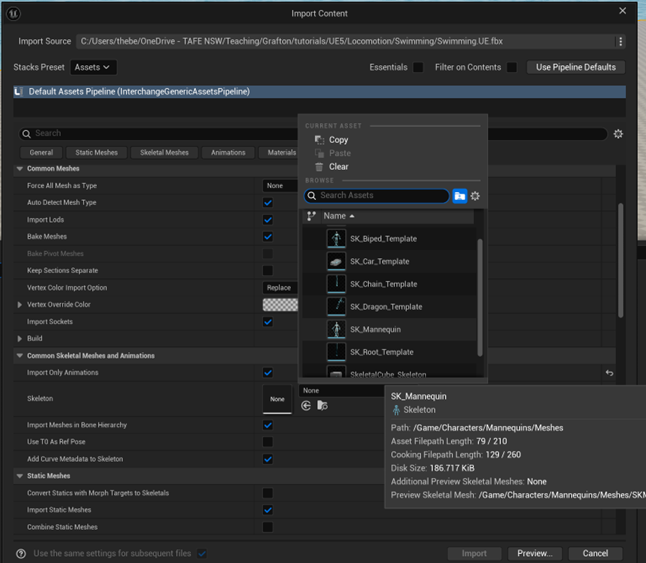Enable the Essentials checkbox
This screenshot has height=563, width=646.
[x=418, y=68]
